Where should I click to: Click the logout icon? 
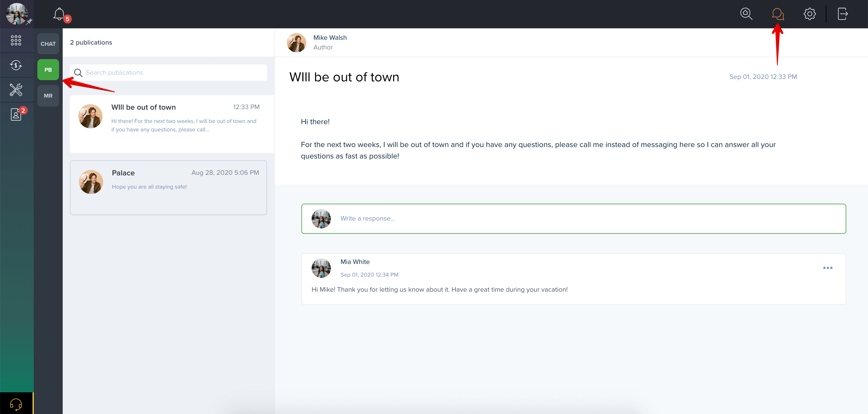pyautogui.click(x=842, y=14)
